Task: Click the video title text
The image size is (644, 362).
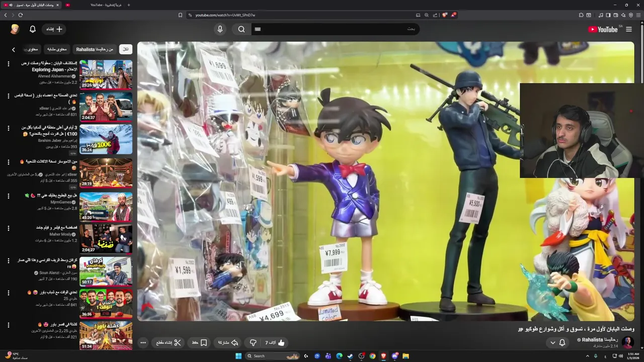Action: (576, 329)
